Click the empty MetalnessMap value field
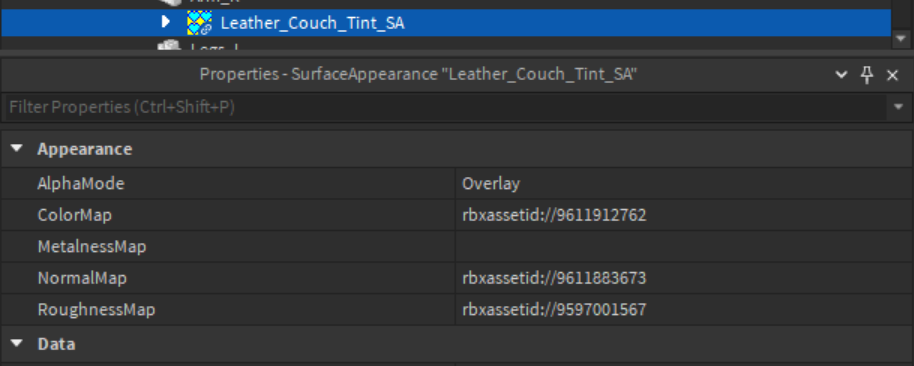Image resolution: width=914 pixels, height=366 pixels. [684, 247]
